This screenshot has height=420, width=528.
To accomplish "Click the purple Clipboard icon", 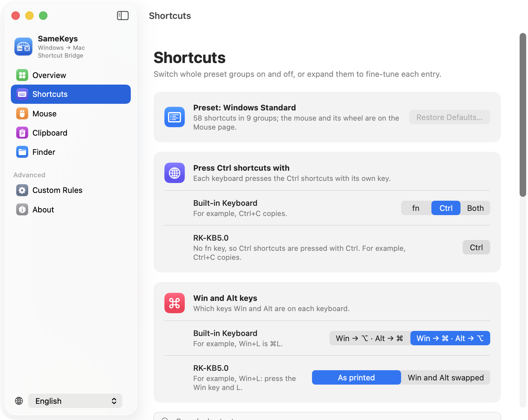I will 22,133.
